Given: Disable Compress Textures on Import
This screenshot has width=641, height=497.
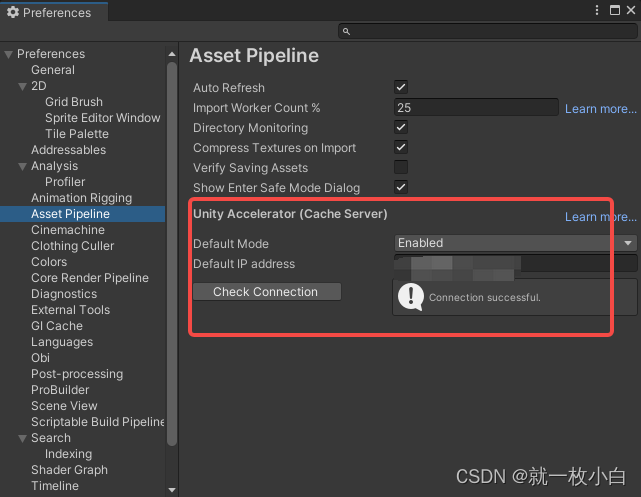Looking at the screenshot, I should pyautogui.click(x=401, y=147).
